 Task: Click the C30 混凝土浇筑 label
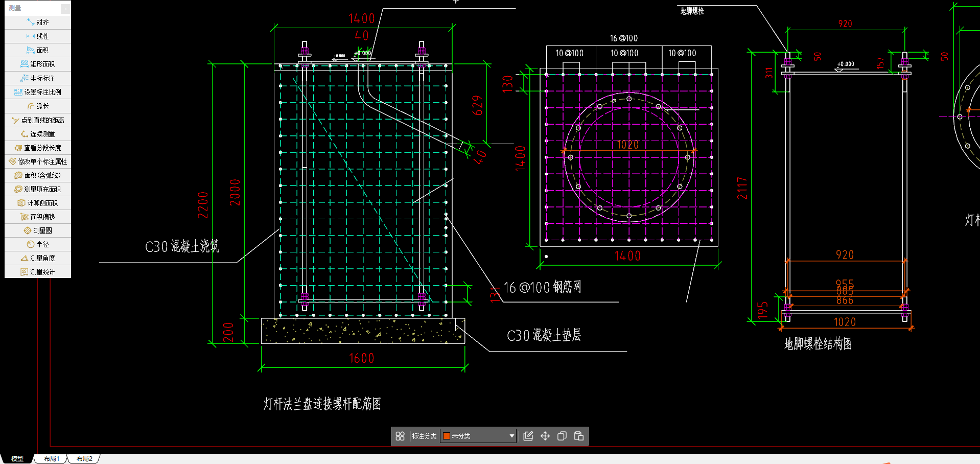(x=182, y=247)
